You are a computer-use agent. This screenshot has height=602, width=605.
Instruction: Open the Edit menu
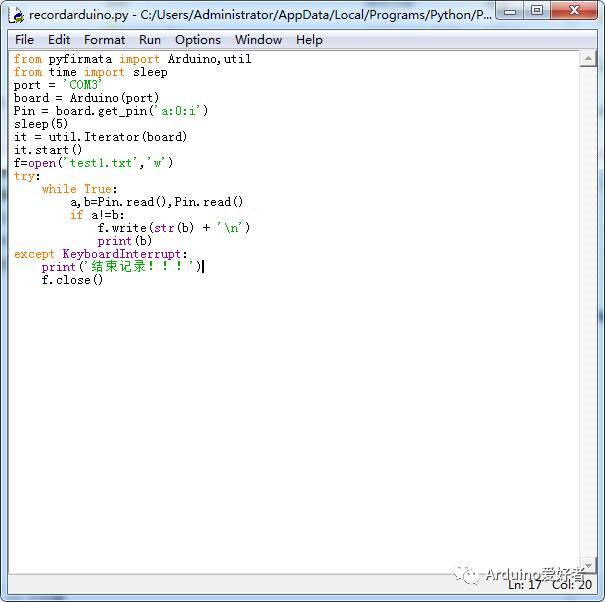pyautogui.click(x=59, y=40)
